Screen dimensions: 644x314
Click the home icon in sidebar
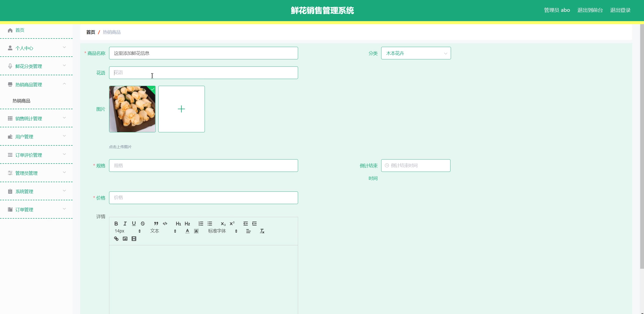[10, 30]
